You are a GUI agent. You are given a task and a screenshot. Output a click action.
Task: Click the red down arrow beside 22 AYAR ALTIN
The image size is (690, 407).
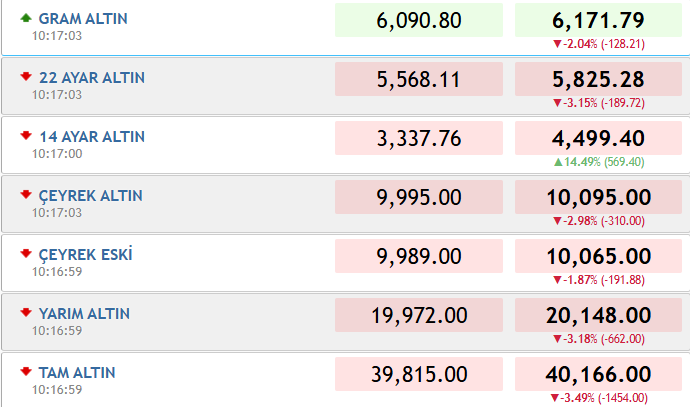coord(26,77)
